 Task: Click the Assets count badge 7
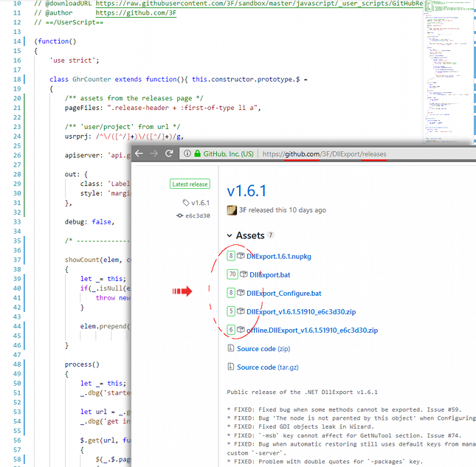[x=271, y=235]
